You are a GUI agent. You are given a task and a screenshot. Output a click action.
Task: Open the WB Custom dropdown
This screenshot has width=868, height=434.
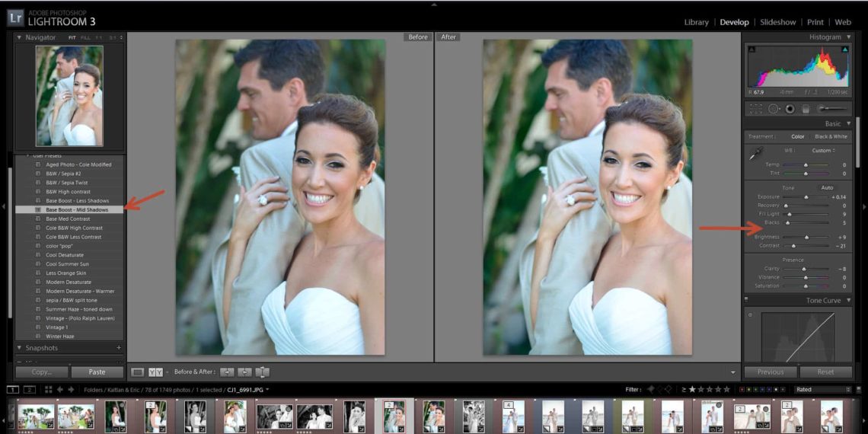pyautogui.click(x=823, y=151)
